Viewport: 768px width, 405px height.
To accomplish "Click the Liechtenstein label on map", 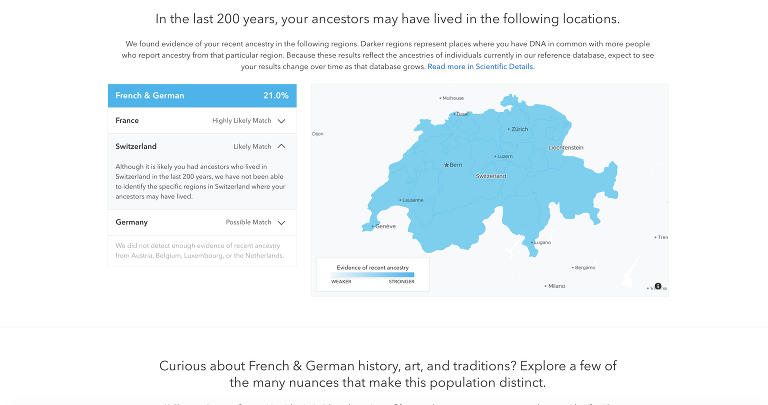I will [x=566, y=147].
